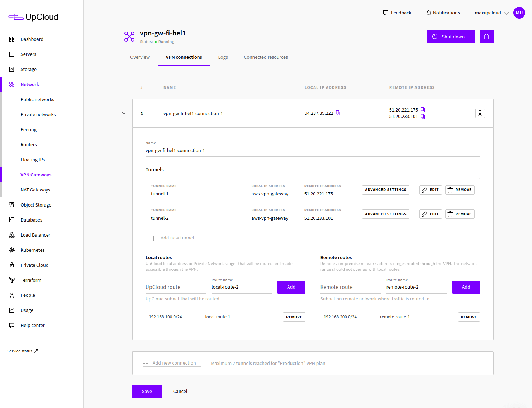532x408 pixels.
Task: Copy remote IP 51.20.233.101
Action: click(423, 116)
